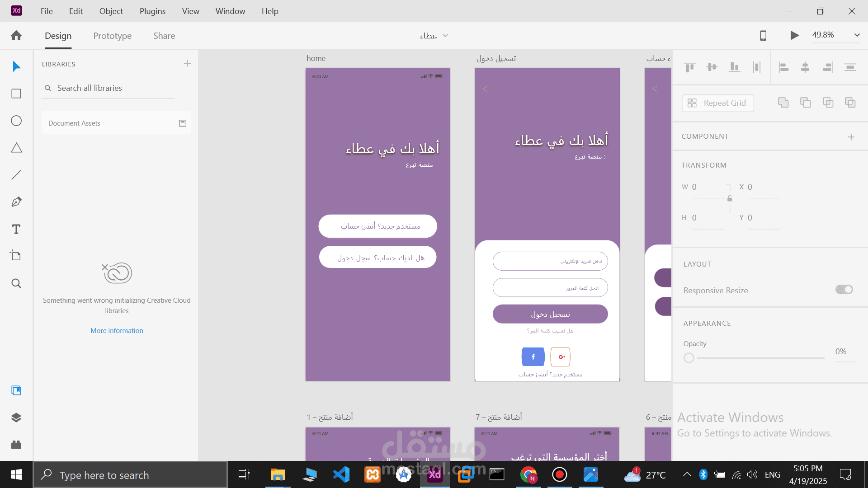Select the Artboard tool
The width and height of the screenshot is (868, 488).
16,256
